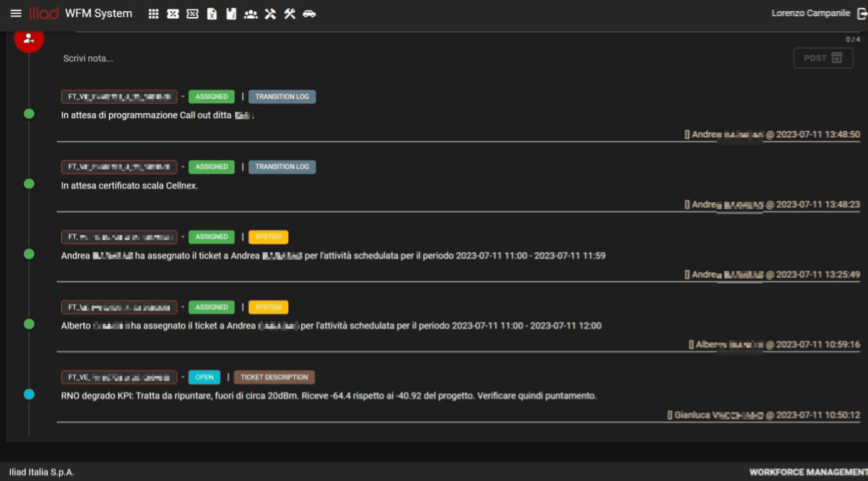Image resolution: width=868 pixels, height=481 pixels.
Task: Click the timestamp '2023-07-11 13:48:23'
Action: pos(818,205)
